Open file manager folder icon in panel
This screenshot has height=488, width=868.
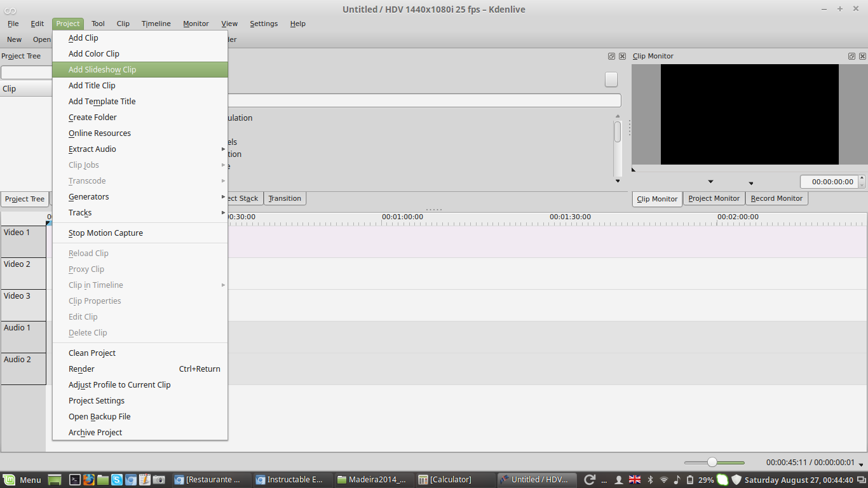103,480
